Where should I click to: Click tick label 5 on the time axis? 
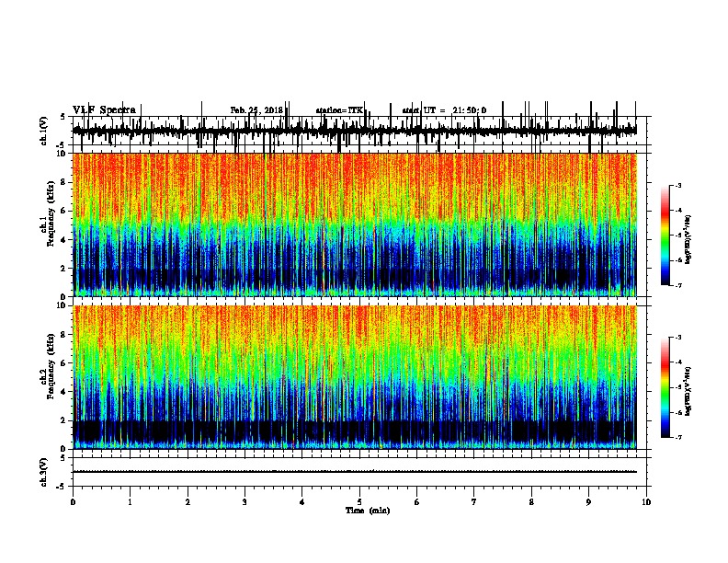[x=359, y=502]
